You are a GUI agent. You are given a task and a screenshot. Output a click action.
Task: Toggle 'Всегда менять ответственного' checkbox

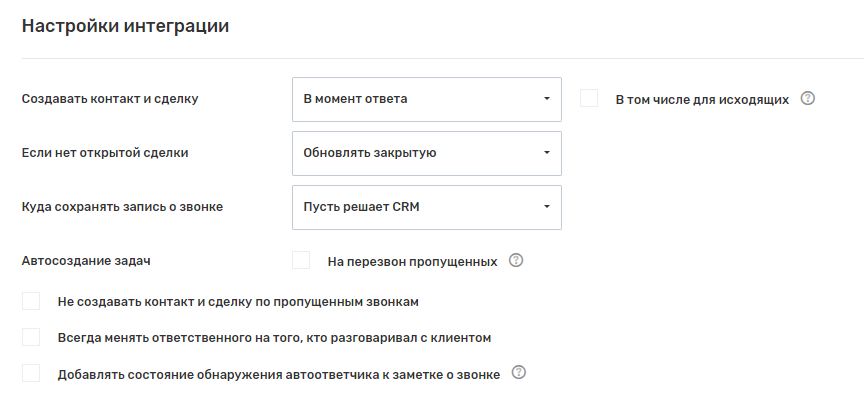(31, 337)
